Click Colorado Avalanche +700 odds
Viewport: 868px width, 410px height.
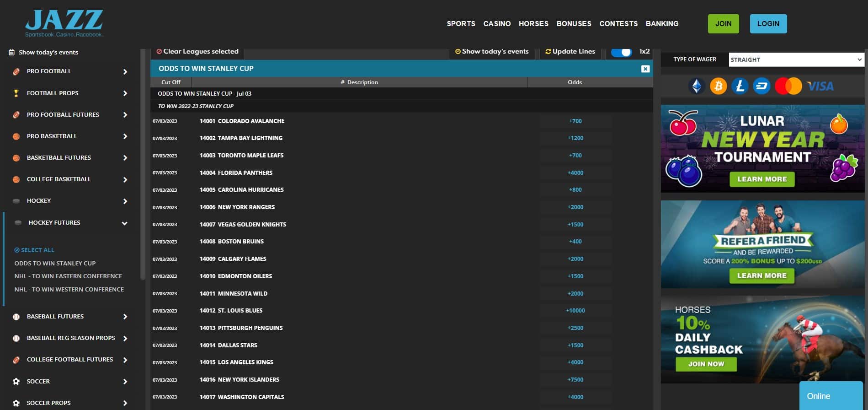575,121
